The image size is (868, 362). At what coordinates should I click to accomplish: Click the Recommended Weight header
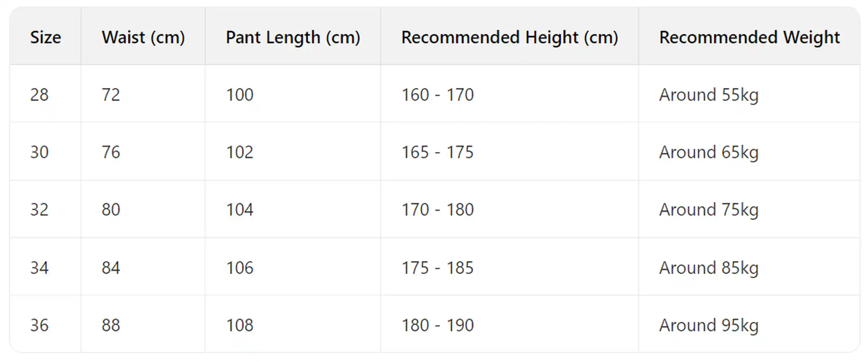[749, 37]
